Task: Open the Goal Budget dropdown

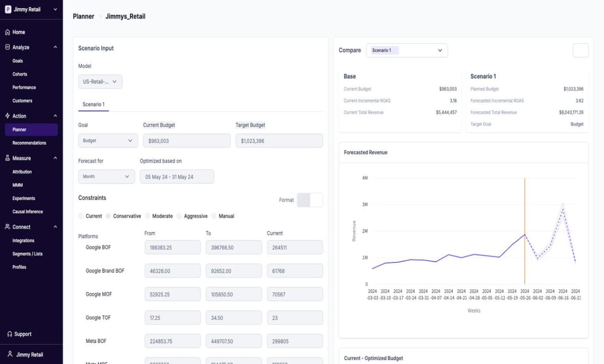Action: click(108, 141)
